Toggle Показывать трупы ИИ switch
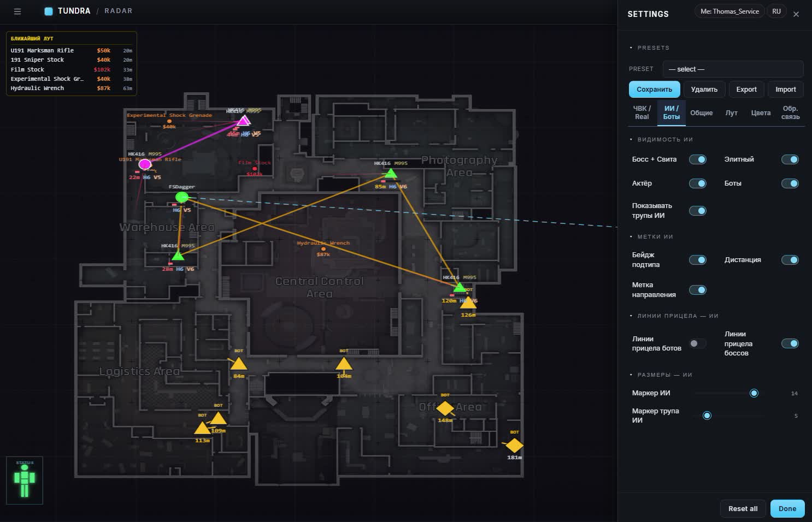The width and height of the screenshot is (812, 522). coord(698,211)
